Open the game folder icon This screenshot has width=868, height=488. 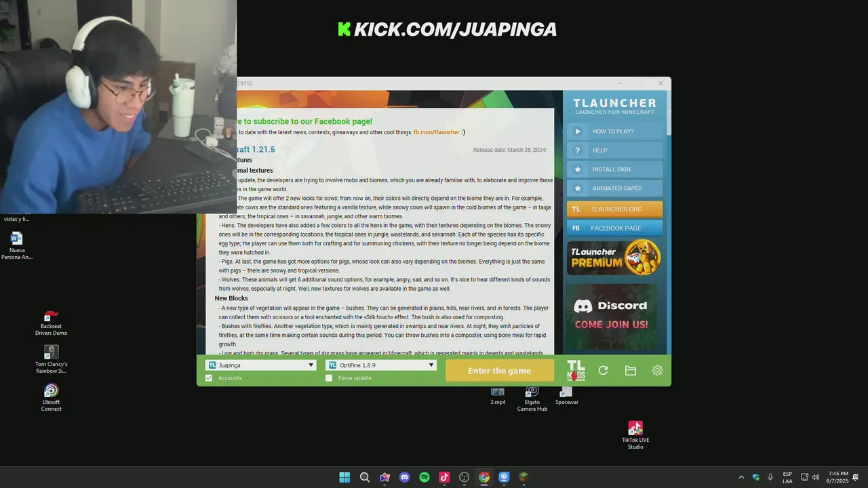coord(630,370)
